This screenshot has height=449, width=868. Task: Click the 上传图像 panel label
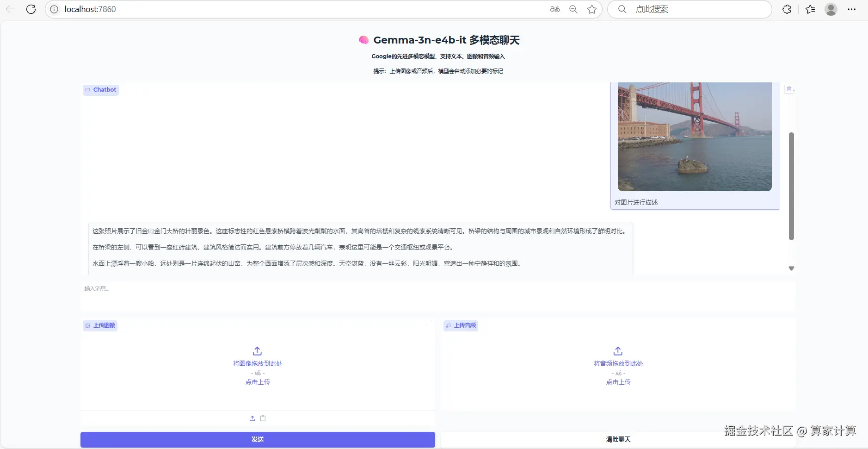tap(100, 325)
